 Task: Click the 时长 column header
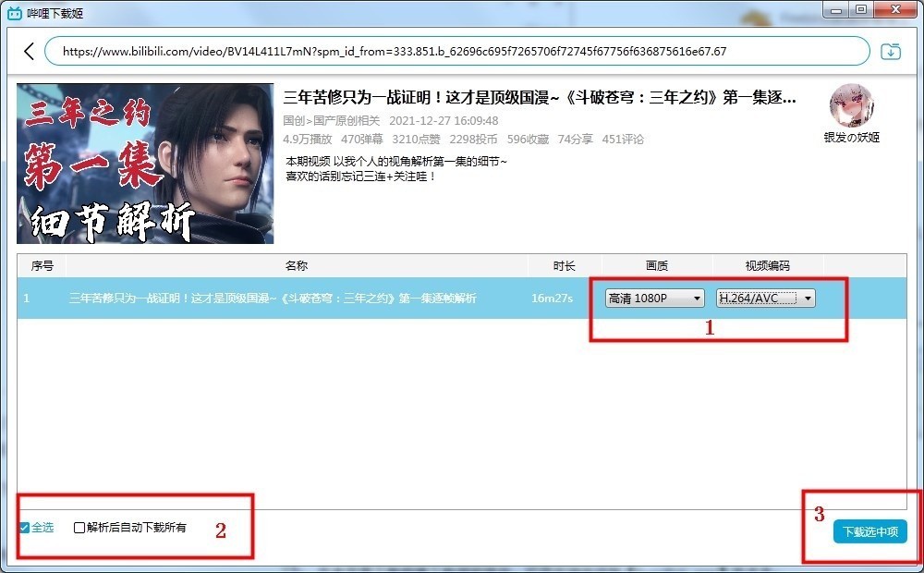pos(565,266)
